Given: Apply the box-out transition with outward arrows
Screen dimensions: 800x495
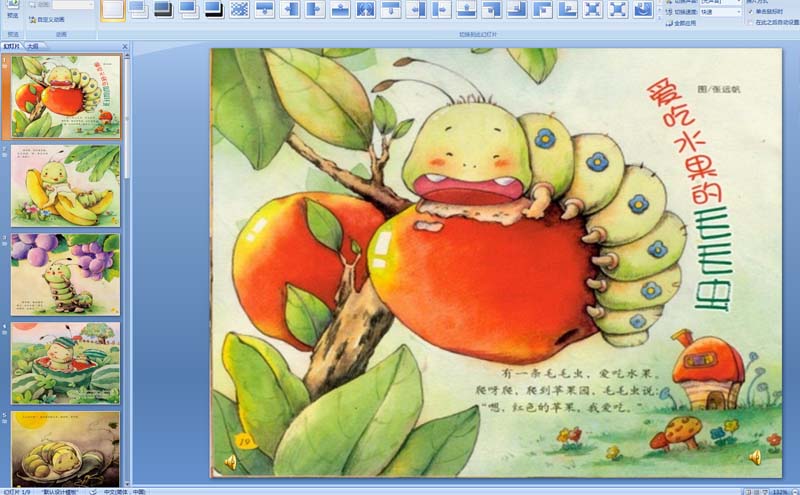Looking at the screenshot, I should 618,10.
